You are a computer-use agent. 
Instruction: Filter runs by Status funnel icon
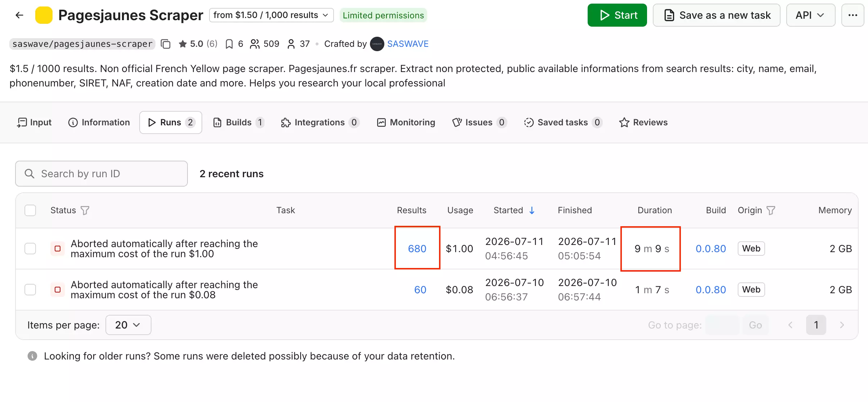click(85, 210)
